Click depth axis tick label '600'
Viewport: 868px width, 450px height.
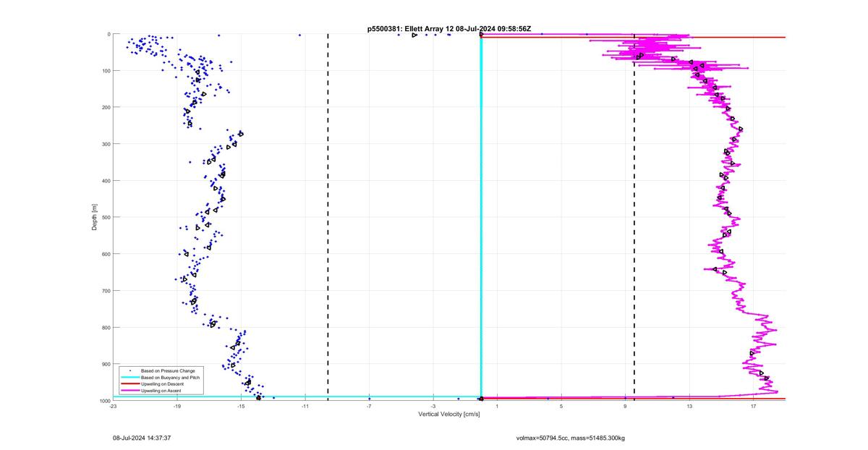[106, 254]
